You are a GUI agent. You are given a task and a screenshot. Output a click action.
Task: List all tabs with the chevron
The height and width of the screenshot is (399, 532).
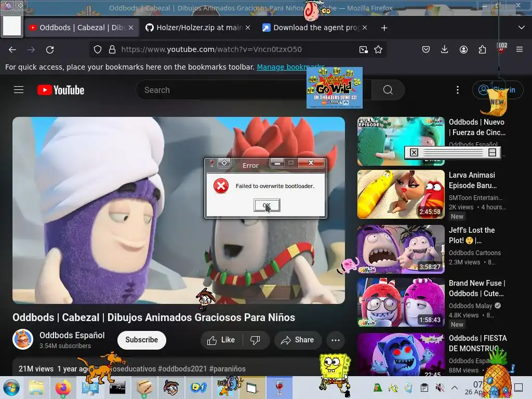pyautogui.click(x=522, y=28)
